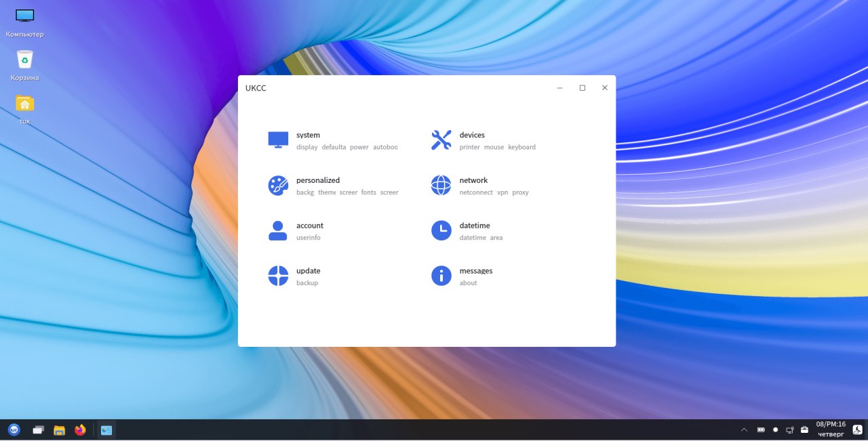Open the taskbar clock and date
Viewport: 868px width, 441px height.
831,429
